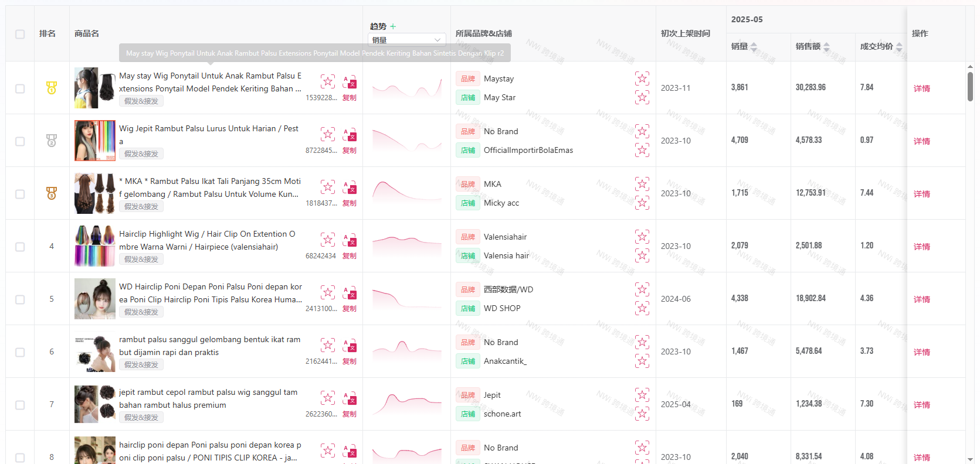This screenshot has height=464, width=980.
Task: Favorite the WD Hairclip Poni product
Action: [328, 292]
